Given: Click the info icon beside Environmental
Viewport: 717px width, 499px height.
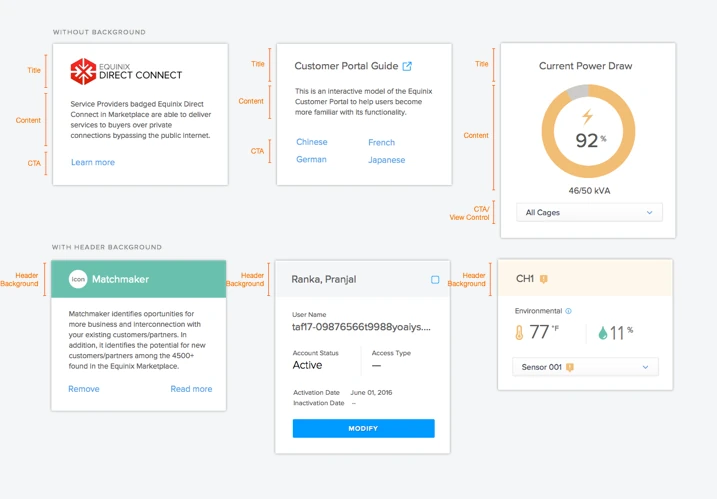Looking at the screenshot, I should [568, 311].
